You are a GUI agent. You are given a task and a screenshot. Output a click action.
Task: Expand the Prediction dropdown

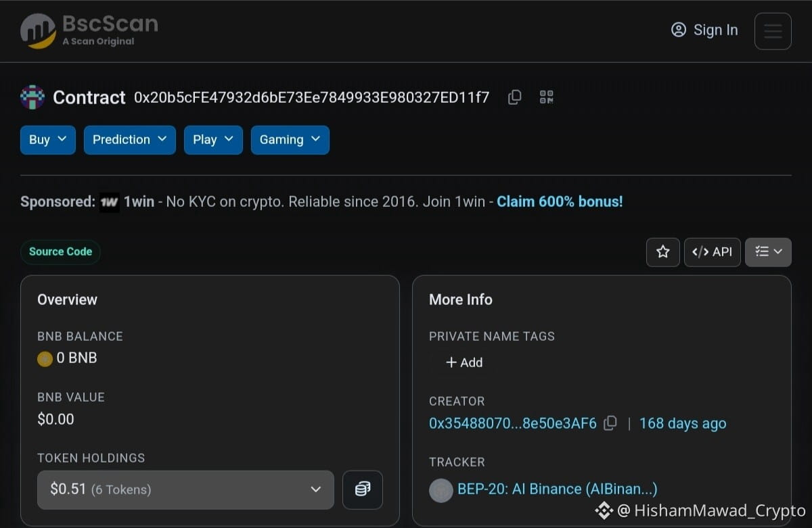[x=130, y=140]
